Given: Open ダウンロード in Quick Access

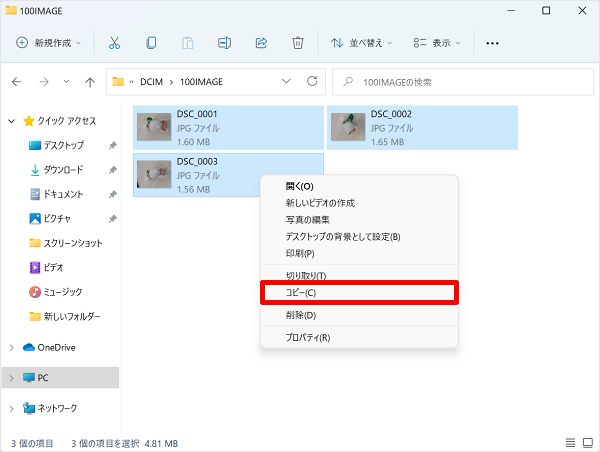Looking at the screenshot, I should click(x=62, y=170).
